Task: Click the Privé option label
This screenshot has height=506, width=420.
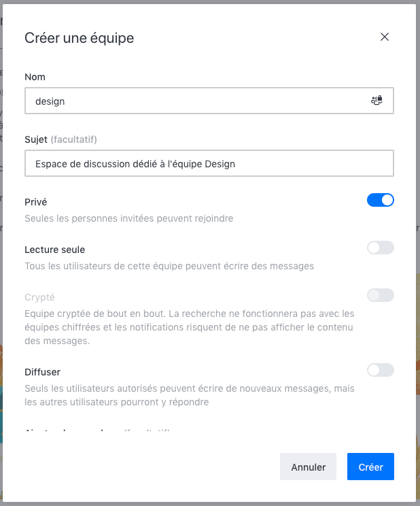Action: pyautogui.click(x=36, y=202)
